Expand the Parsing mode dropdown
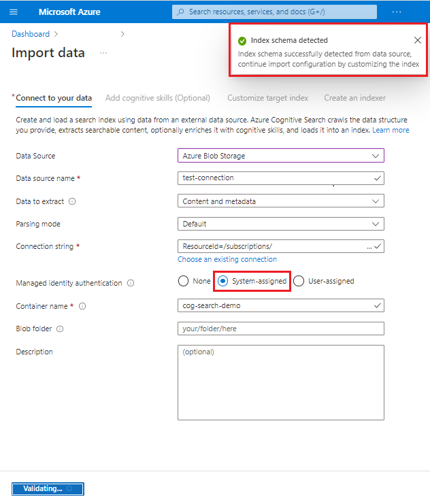 click(x=280, y=224)
